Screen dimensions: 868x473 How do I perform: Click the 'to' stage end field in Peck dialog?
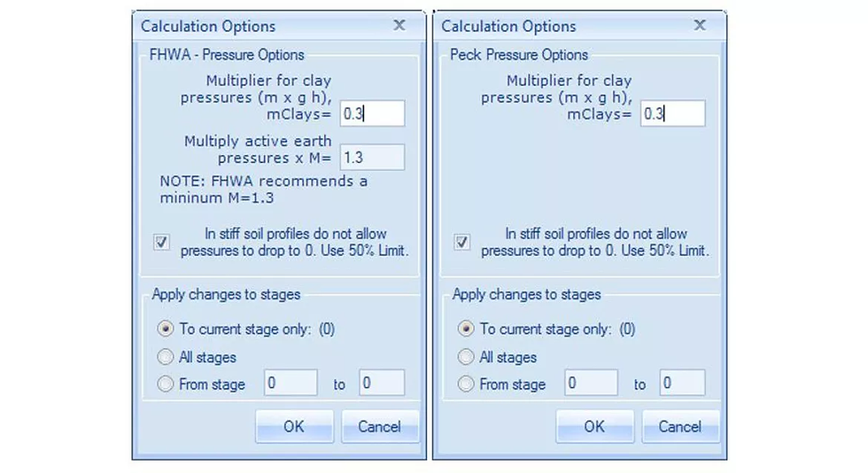682,384
